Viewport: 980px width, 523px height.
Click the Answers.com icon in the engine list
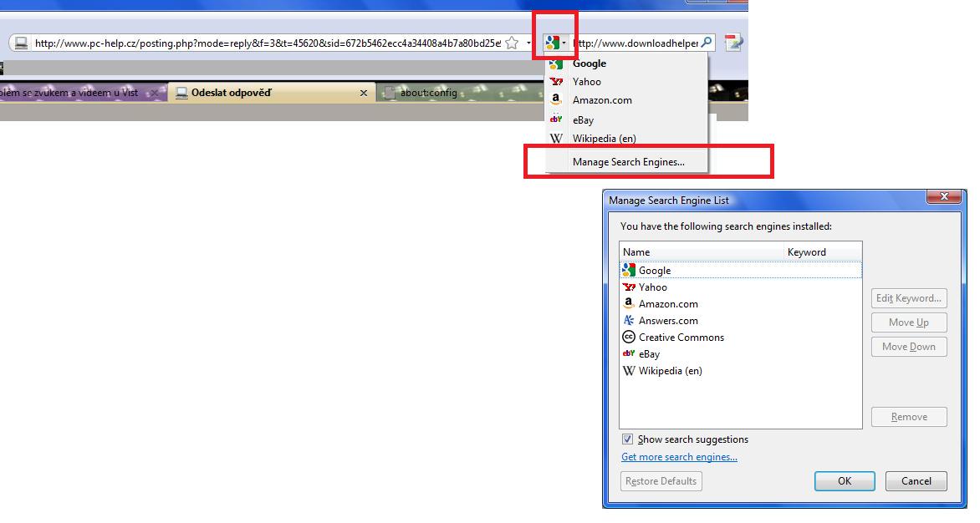[x=629, y=320]
